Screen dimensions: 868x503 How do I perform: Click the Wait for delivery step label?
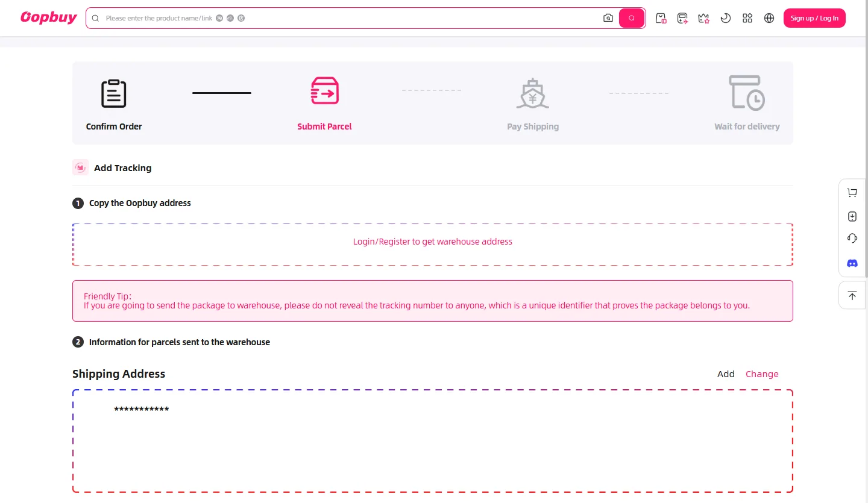[x=747, y=127]
